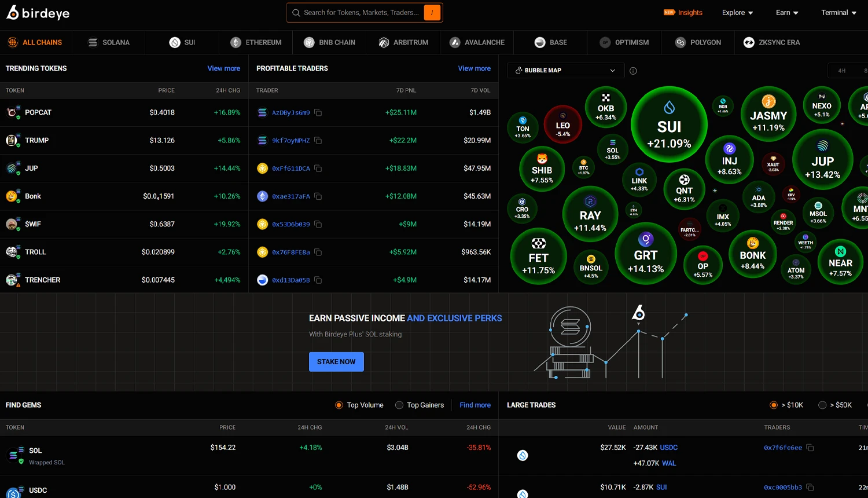
Task: Click the LEO red bubble
Action: click(x=563, y=124)
